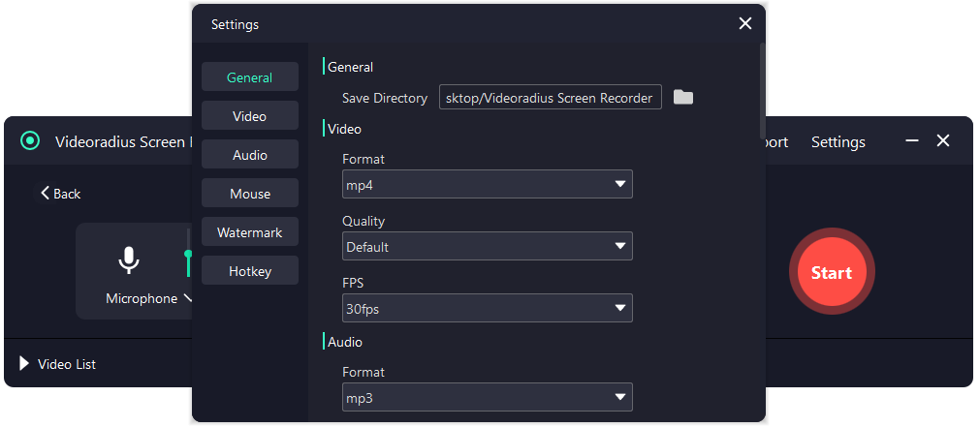Viewport: 980px width, 427px height.
Task: Click the Video section heading
Action: click(x=344, y=129)
